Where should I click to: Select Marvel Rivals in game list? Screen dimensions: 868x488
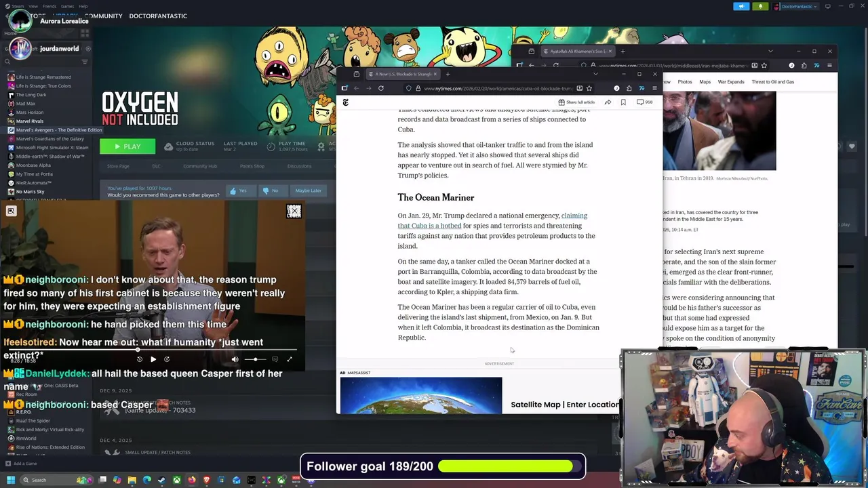coord(29,121)
